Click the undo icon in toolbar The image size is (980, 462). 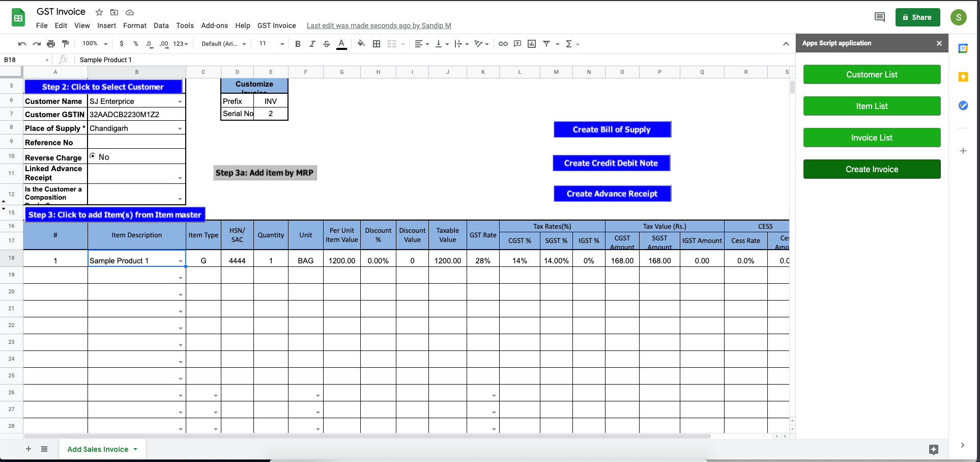pyautogui.click(x=22, y=44)
